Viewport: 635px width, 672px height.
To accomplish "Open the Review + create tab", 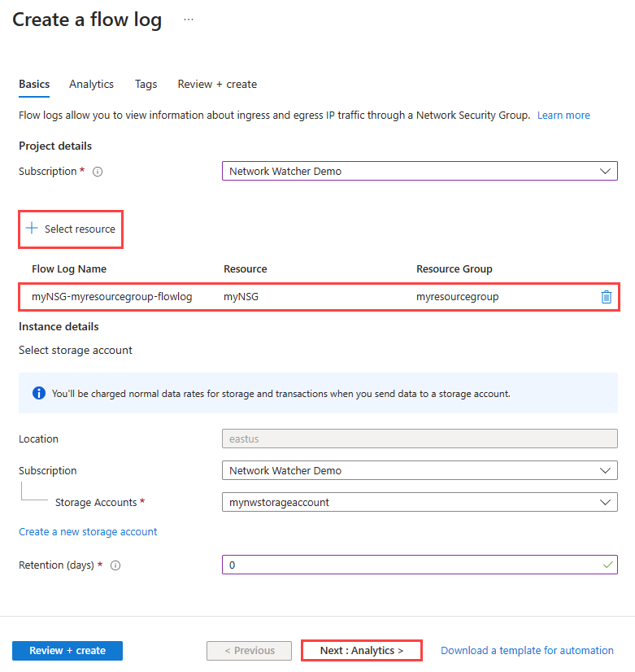I will 217,85.
